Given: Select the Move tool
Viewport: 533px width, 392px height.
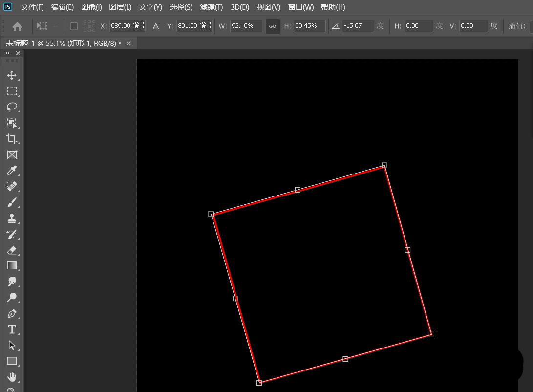Looking at the screenshot, I should click(12, 75).
